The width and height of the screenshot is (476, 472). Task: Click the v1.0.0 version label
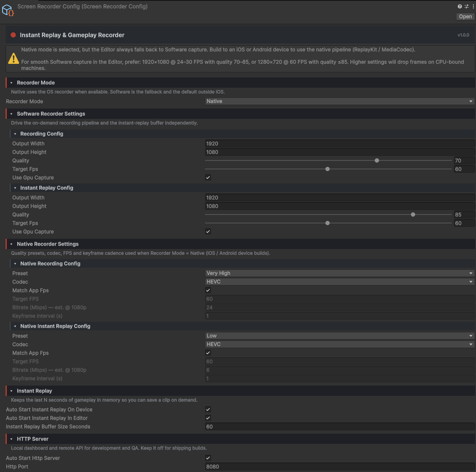click(x=463, y=35)
